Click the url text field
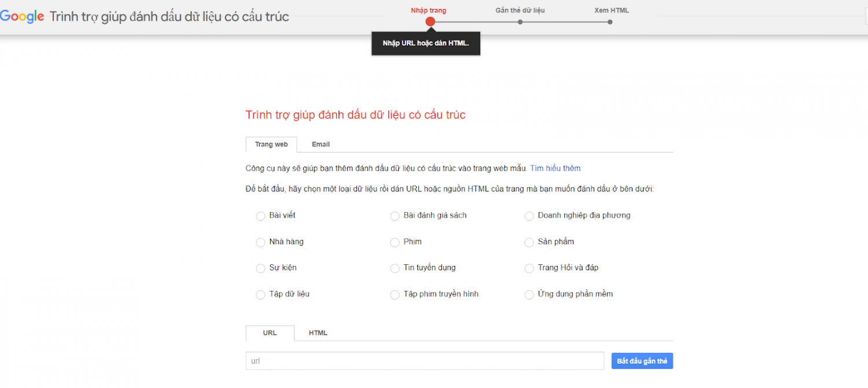 (x=425, y=361)
